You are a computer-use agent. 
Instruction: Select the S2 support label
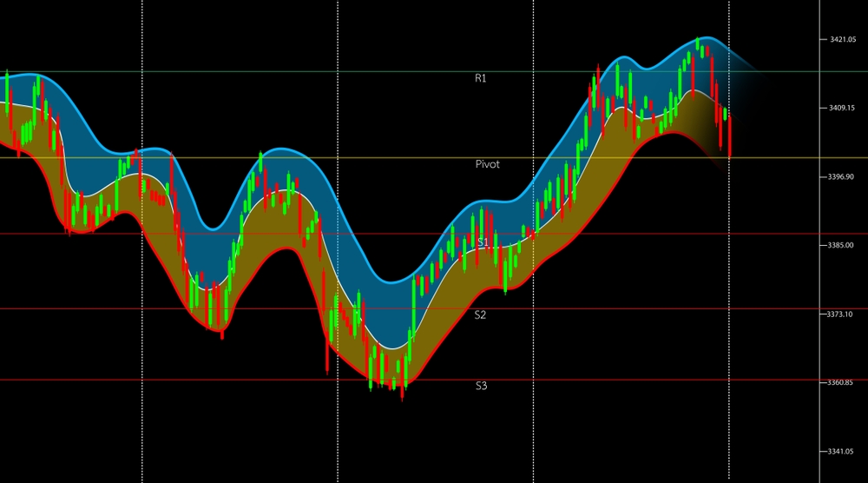(x=481, y=314)
